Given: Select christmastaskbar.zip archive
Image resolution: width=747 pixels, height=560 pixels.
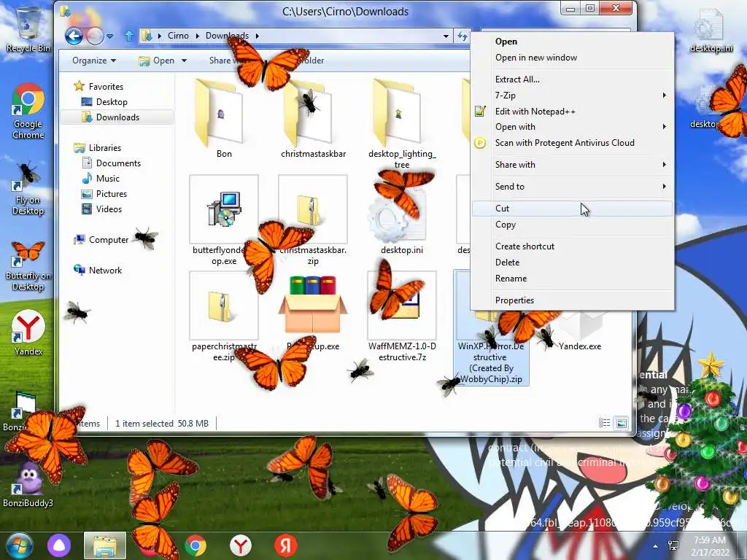Looking at the screenshot, I should tap(313, 220).
